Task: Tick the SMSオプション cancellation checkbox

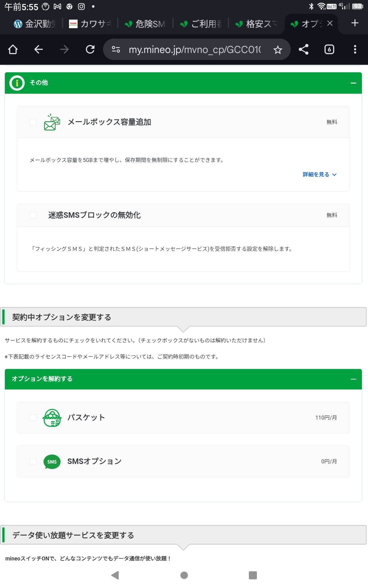Action: click(x=33, y=461)
